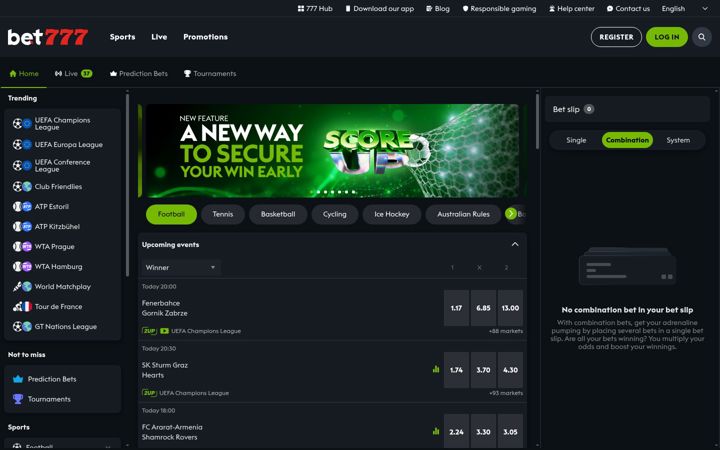Open statistics icon for FC Ararat-Armenia match
The width and height of the screenshot is (720, 450).
[436, 431]
